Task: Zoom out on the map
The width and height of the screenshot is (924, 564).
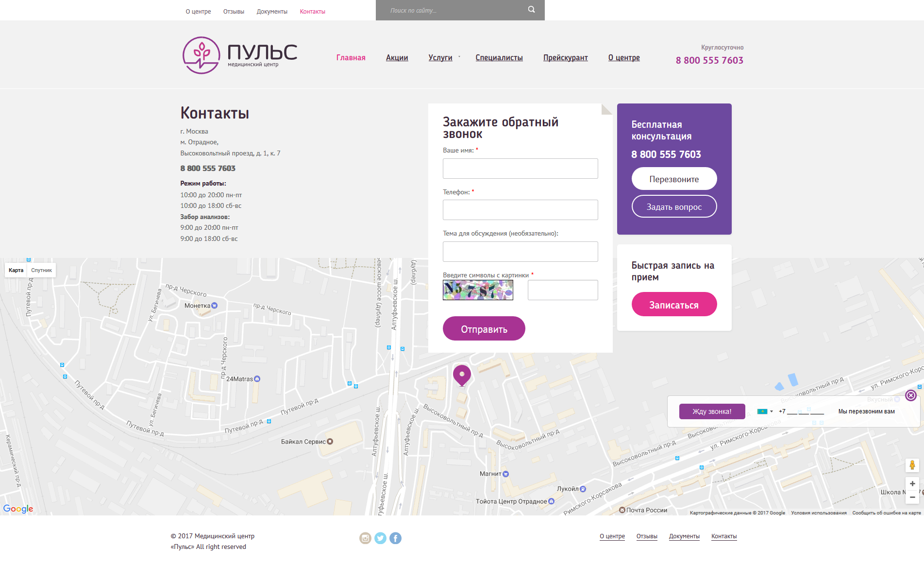Action: pos(912,497)
